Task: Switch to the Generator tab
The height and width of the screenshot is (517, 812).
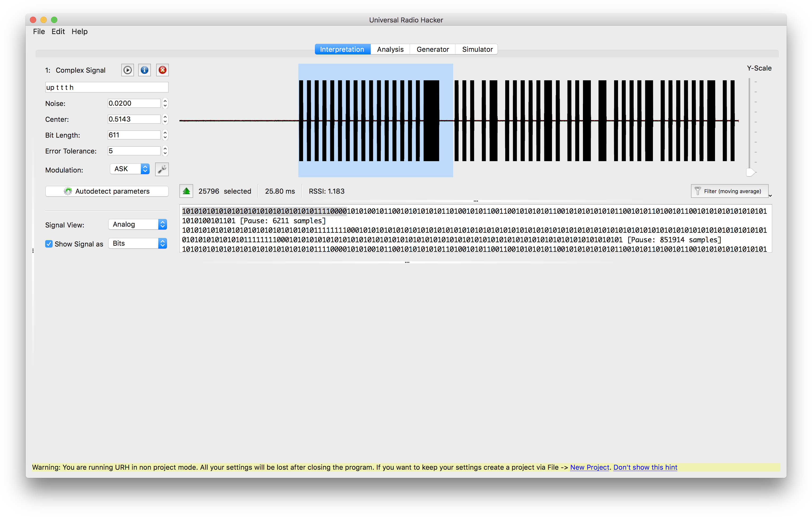Action: (432, 49)
